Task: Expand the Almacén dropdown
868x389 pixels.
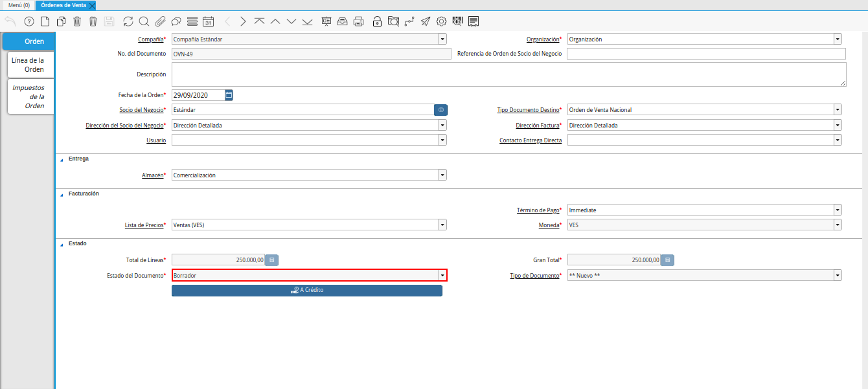Action: (442, 175)
